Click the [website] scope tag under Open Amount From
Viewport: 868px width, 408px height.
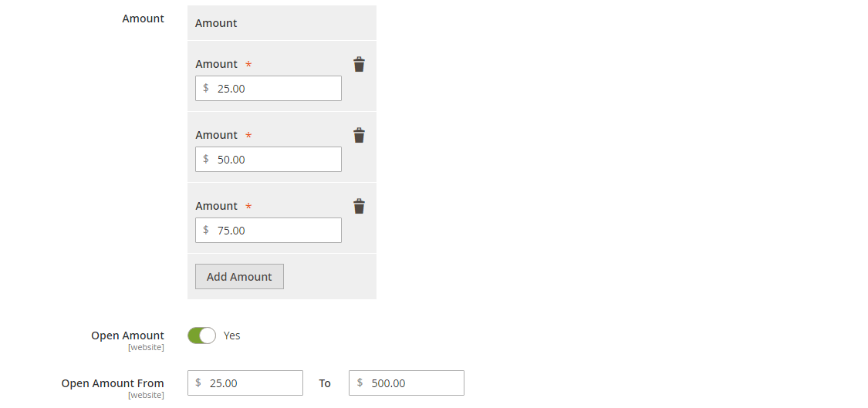146,395
